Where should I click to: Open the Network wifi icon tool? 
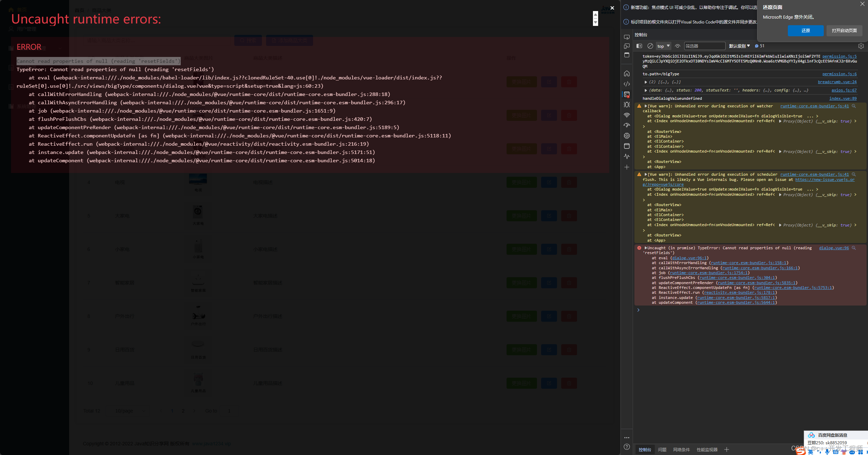click(627, 115)
